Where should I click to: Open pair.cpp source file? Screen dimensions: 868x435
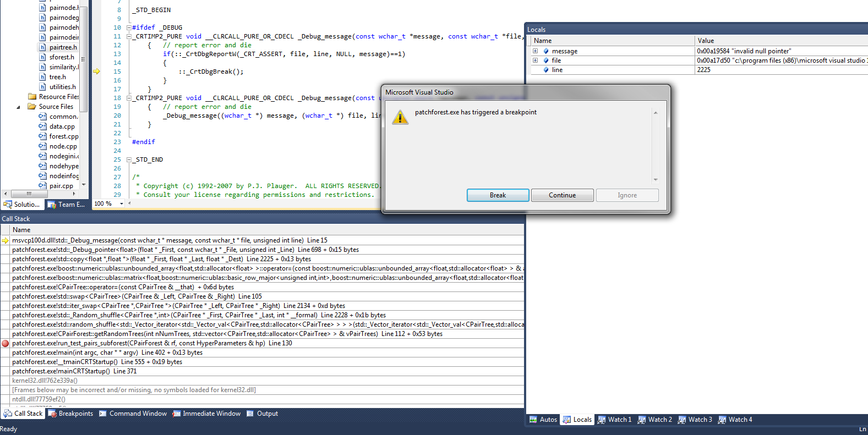61,186
